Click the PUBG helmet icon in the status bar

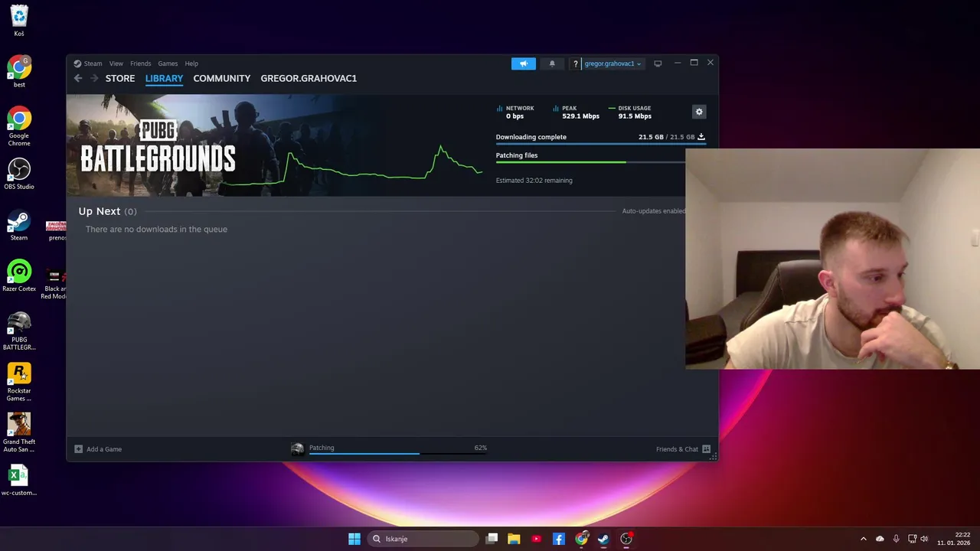coord(298,449)
